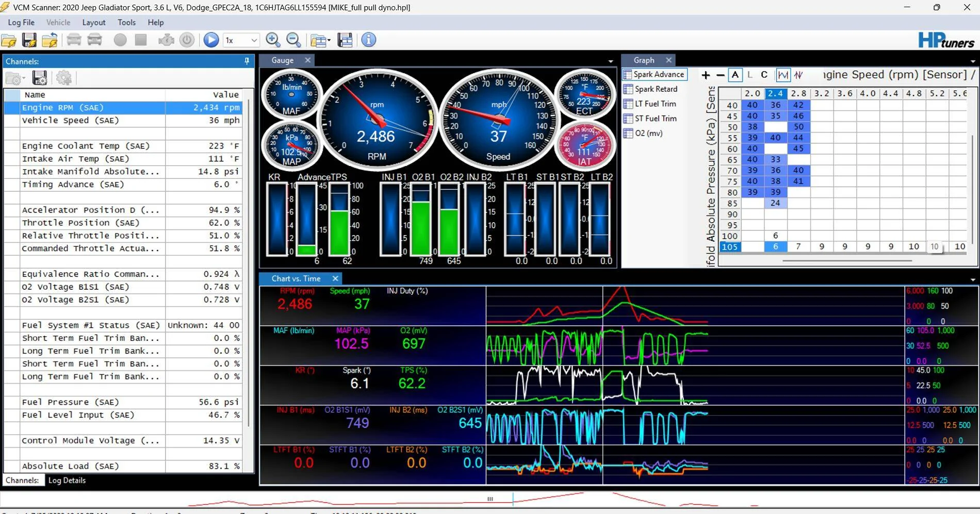Viewport: 980px width, 514px height.
Task: Start log playback with the blue play button
Action: pyautogui.click(x=211, y=40)
